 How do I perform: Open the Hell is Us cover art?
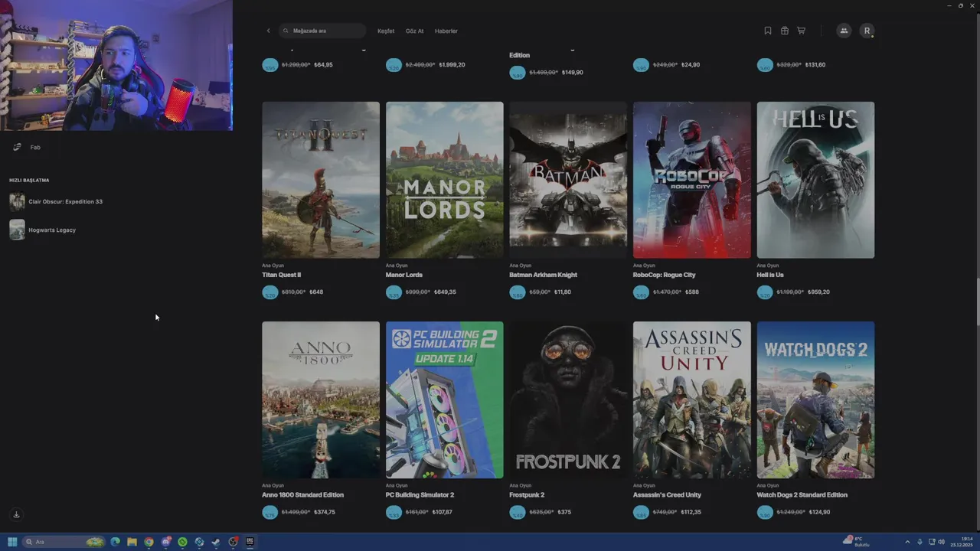point(815,180)
